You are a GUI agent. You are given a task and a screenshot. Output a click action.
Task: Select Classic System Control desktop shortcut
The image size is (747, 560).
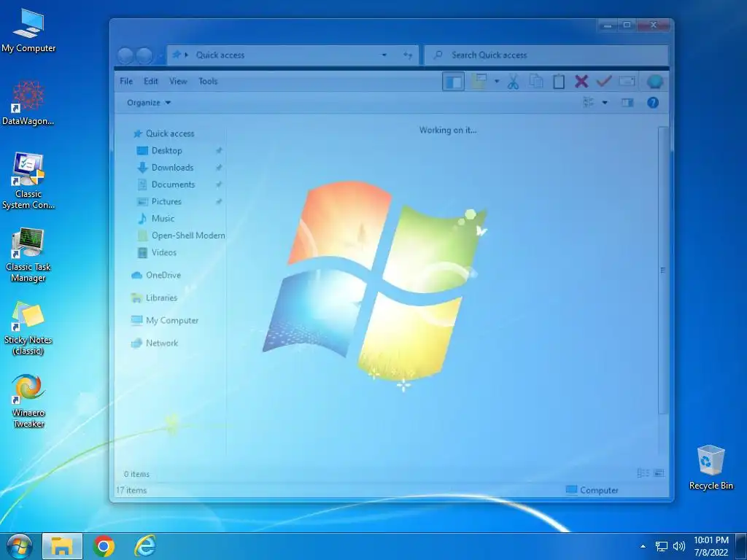tap(28, 182)
